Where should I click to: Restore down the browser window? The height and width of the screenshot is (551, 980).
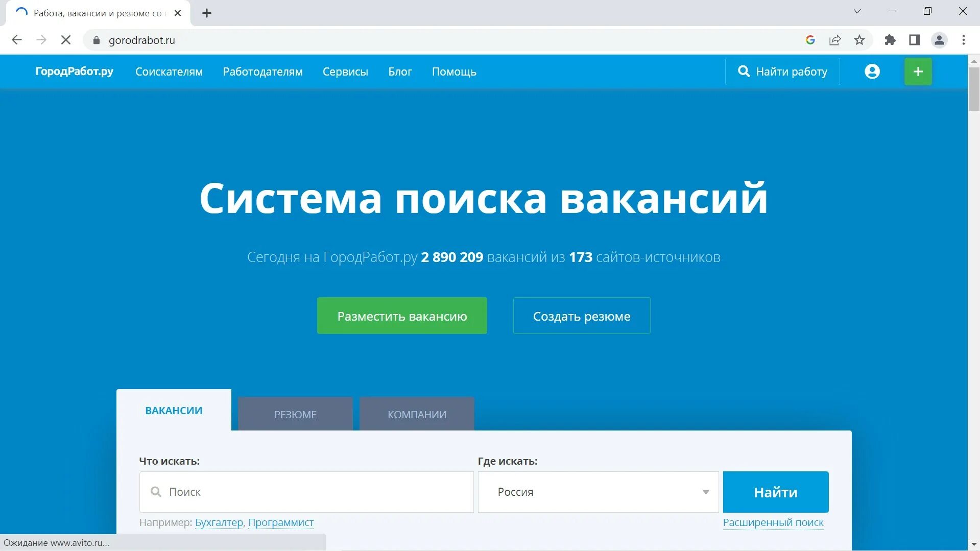point(927,11)
